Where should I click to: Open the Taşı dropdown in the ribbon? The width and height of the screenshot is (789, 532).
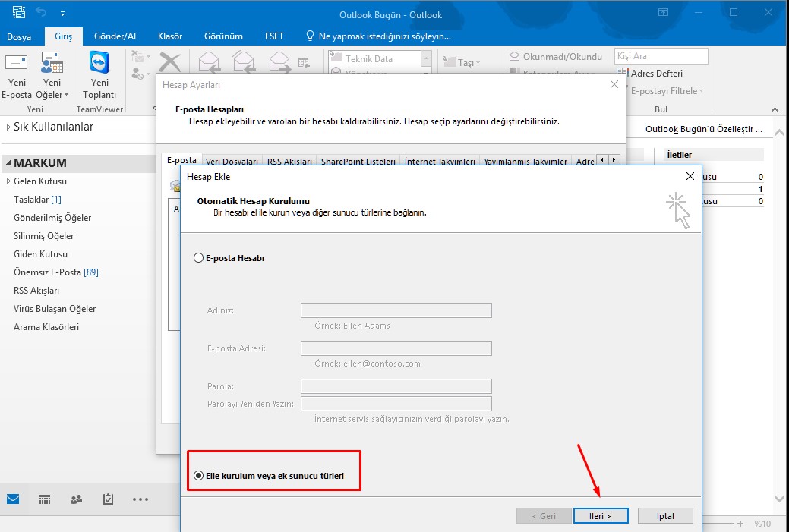pos(462,62)
